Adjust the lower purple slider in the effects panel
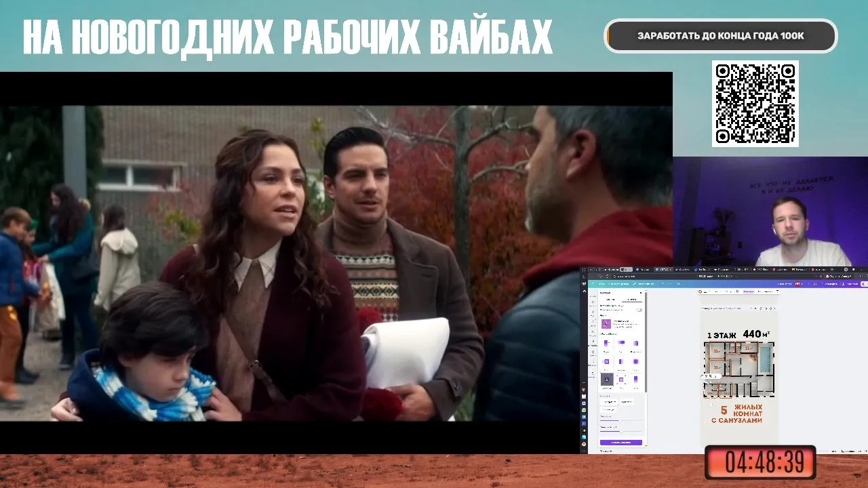The width and height of the screenshot is (868, 488). coord(621,431)
